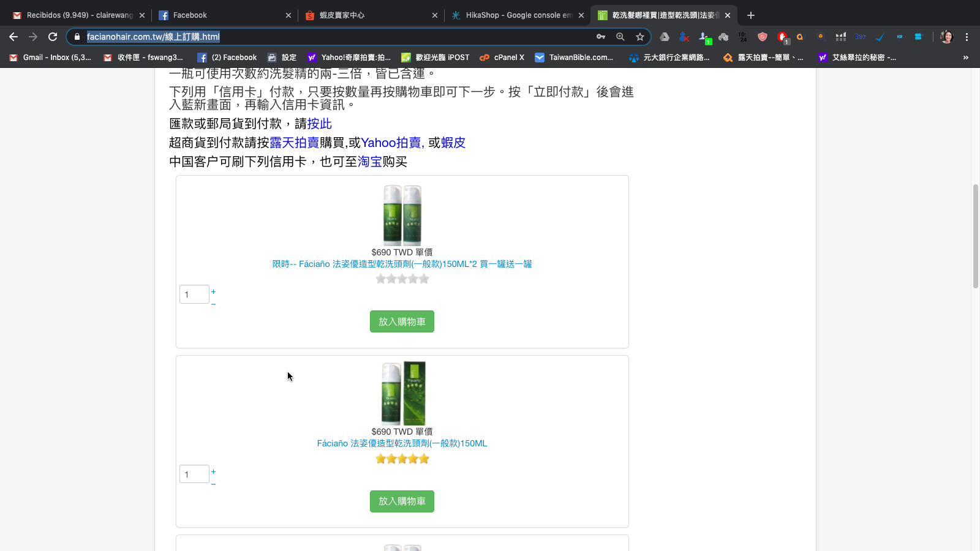View the single 150ML product image
This screenshot has width=980, height=551.
click(x=403, y=394)
